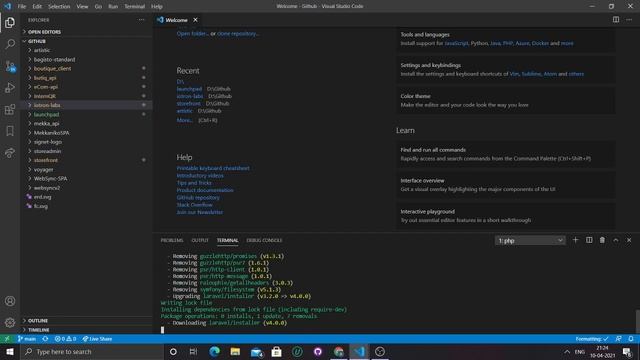Image resolution: width=640 pixels, height=360 pixels.
Task: Start Live Share from status bar
Action: point(97,339)
